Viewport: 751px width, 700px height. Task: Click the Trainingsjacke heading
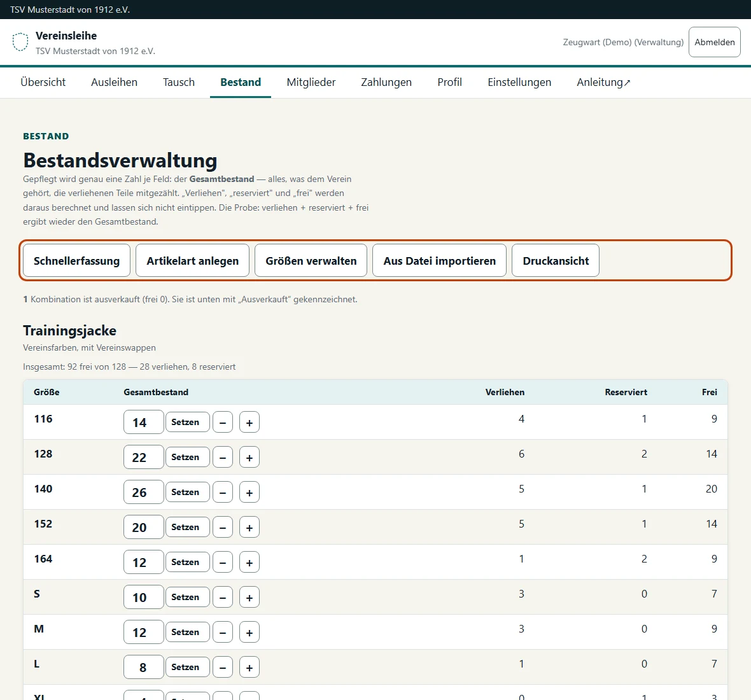click(x=69, y=330)
